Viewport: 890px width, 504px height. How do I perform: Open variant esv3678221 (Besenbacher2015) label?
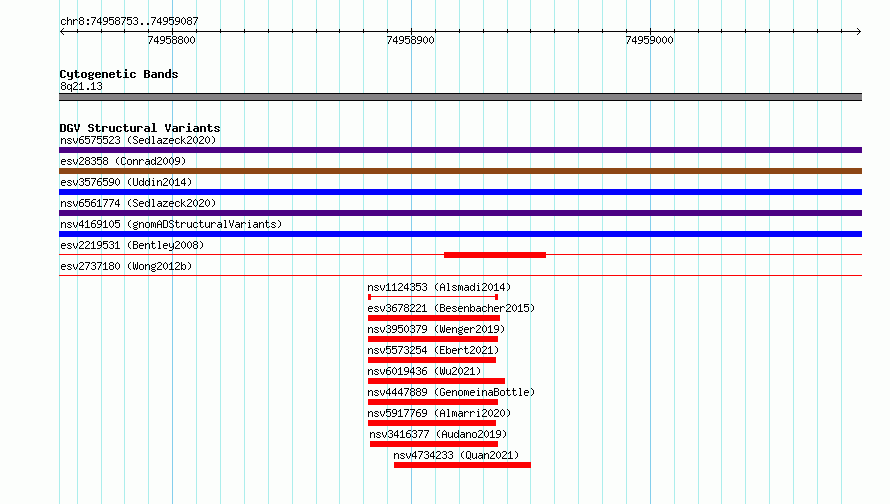point(451,308)
